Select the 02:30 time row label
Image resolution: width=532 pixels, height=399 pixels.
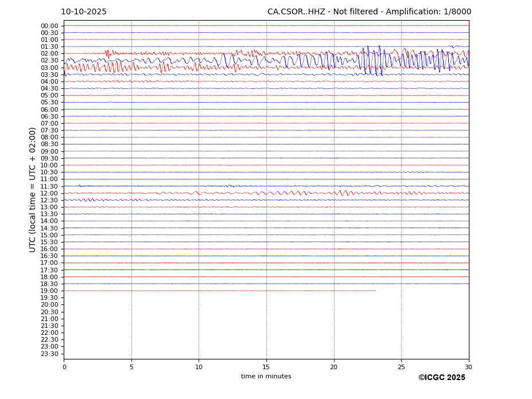[x=49, y=61]
